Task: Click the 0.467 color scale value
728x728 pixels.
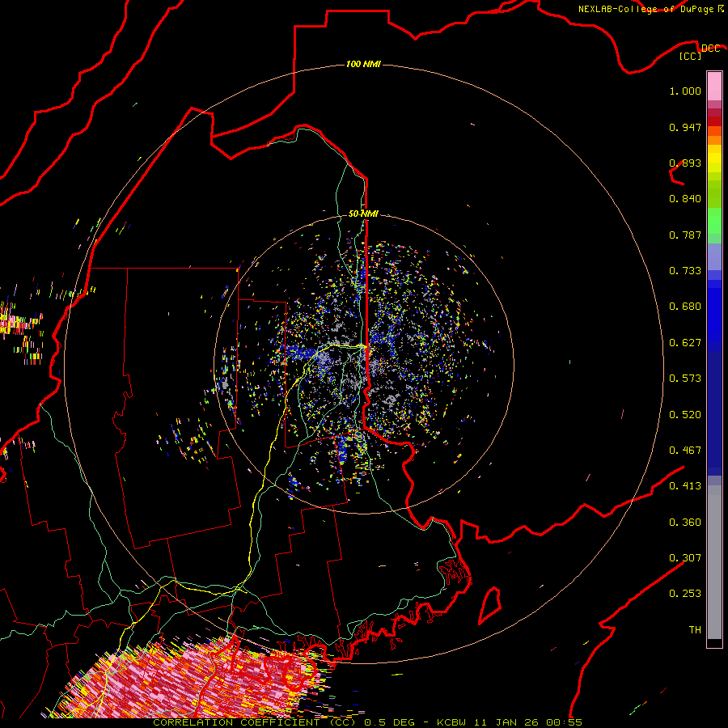Action: [685, 451]
